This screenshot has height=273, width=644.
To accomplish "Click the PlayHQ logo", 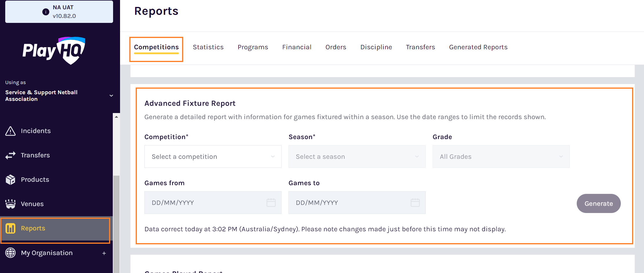I will pos(54,50).
